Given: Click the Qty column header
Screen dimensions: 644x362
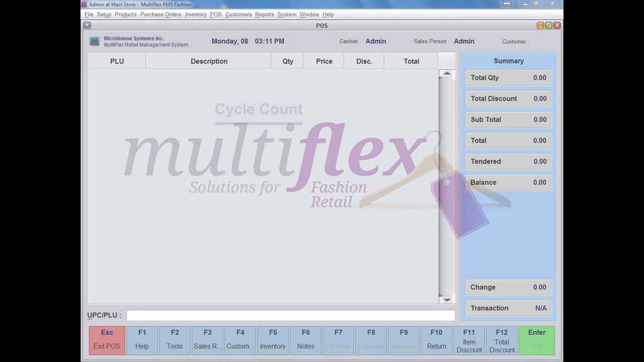Looking at the screenshot, I should pos(288,61).
